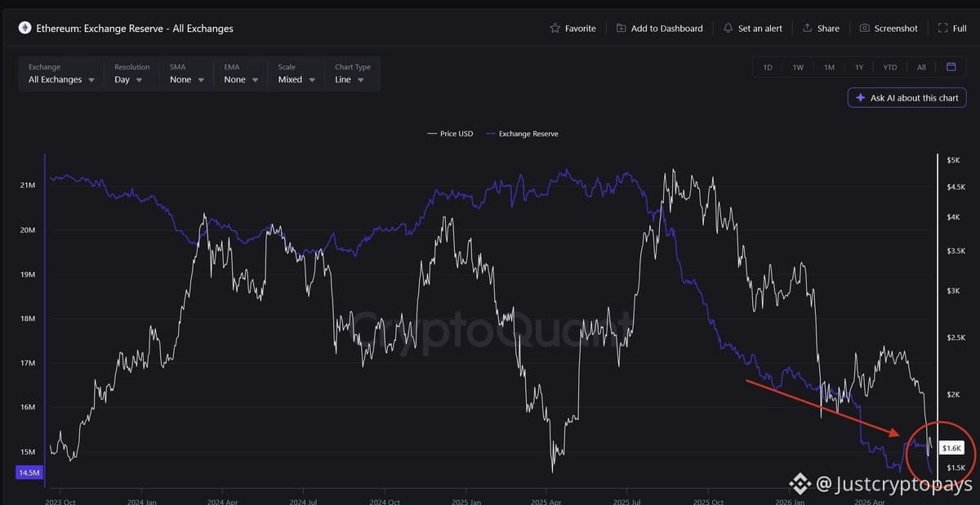Share this chart
The width and height of the screenshot is (980, 505).
click(x=821, y=28)
